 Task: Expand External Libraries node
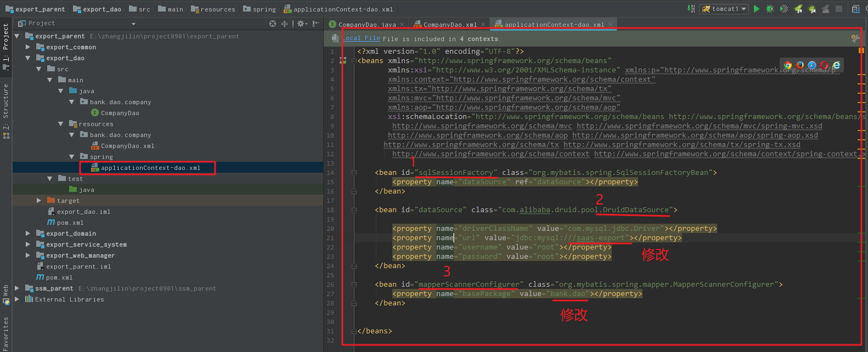pos(17,299)
